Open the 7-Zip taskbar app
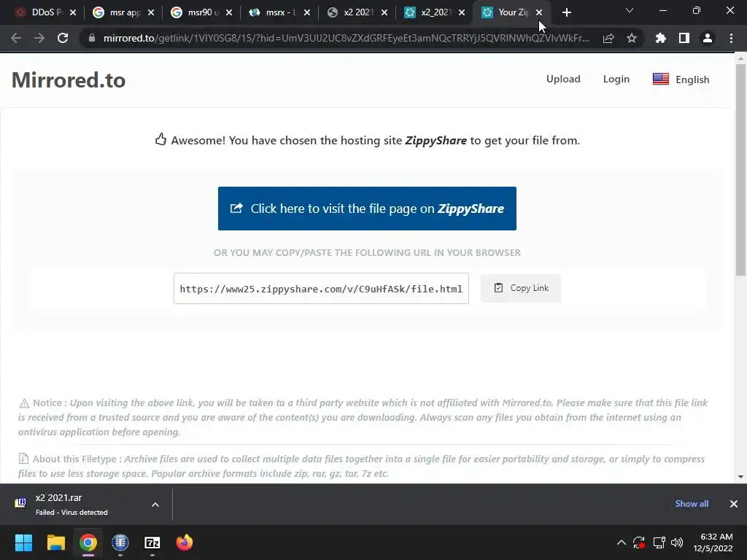This screenshot has height=560, width=747. pos(152,542)
